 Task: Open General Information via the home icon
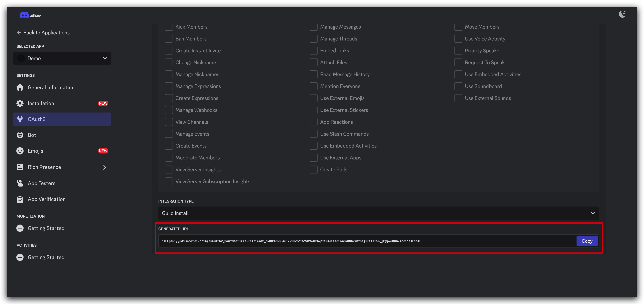(x=20, y=87)
